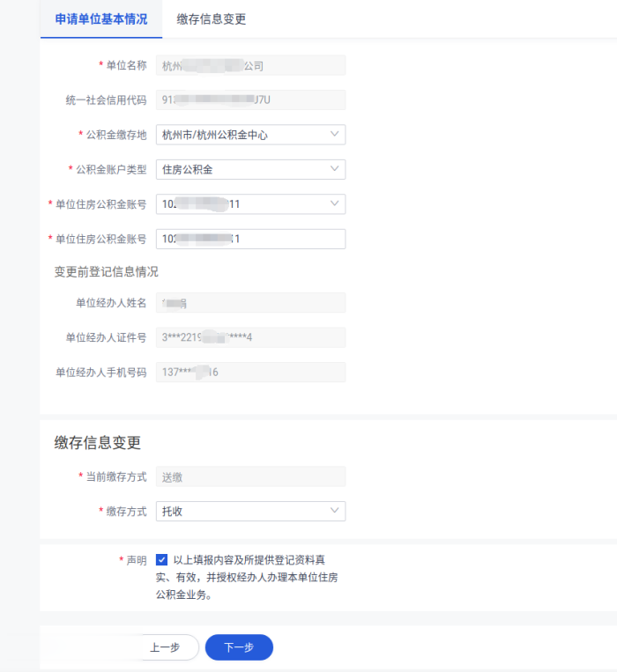Open the 公积金缴存地 dropdown
Image resolution: width=617 pixels, height=672 pixels.
[250, 135]
